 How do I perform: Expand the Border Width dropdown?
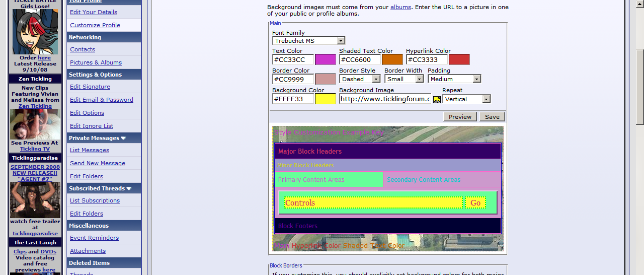419,79
